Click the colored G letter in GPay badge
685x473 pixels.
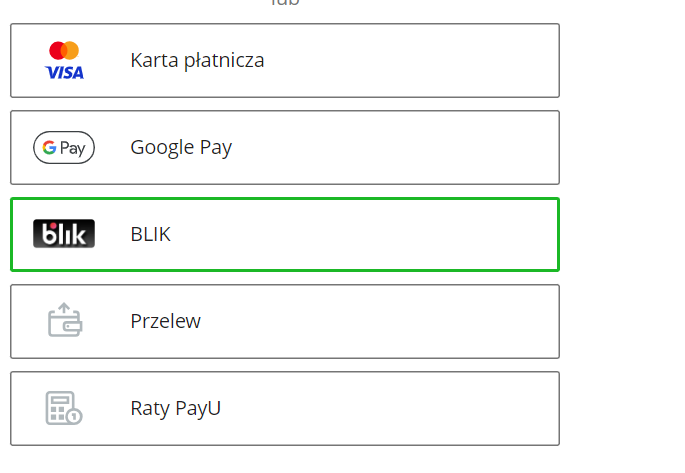point(49,148)
